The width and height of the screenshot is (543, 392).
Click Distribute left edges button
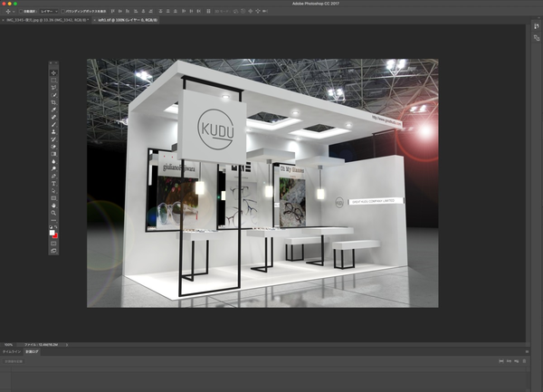(x=184, y=11)
